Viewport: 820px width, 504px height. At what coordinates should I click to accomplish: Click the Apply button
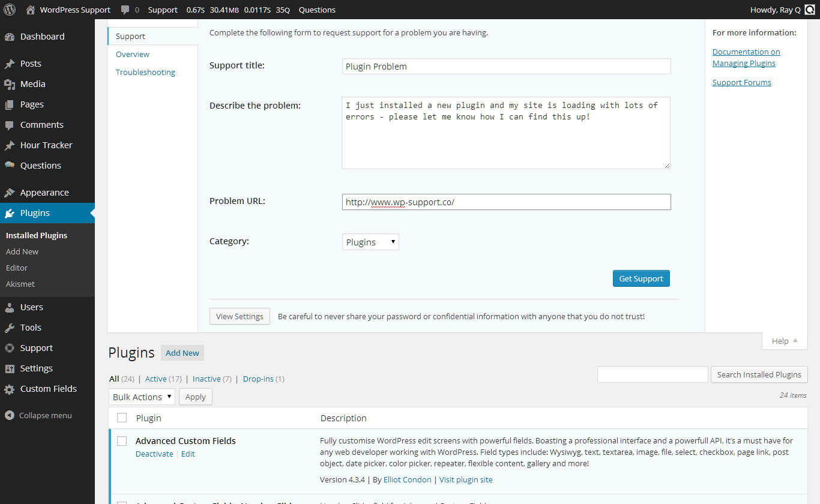point(196,397)
